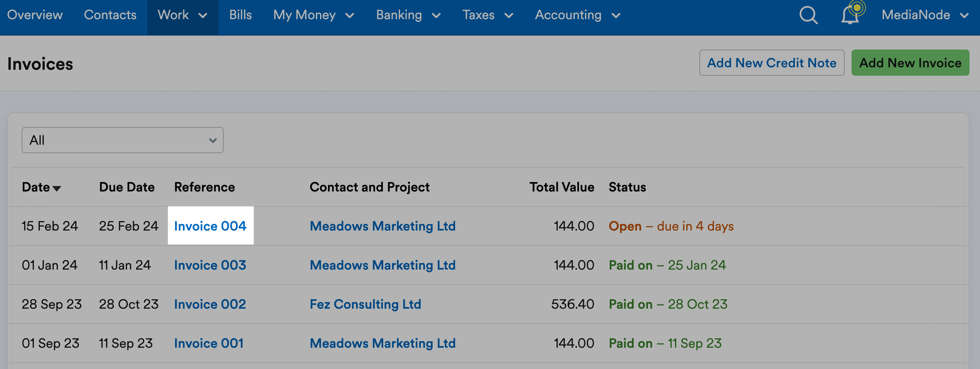Expand the My Money menu
This screenshot has width=980, height=369.
coord(314,15)
